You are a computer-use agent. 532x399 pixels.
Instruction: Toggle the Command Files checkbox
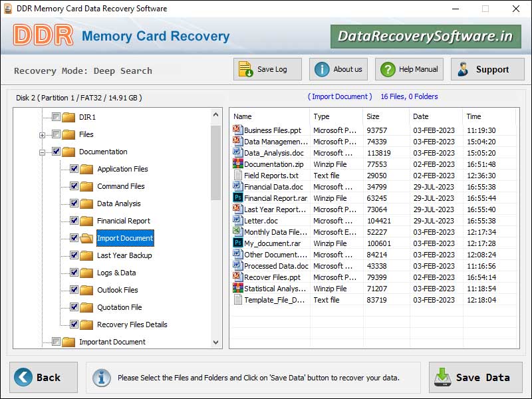coord(73,186)
